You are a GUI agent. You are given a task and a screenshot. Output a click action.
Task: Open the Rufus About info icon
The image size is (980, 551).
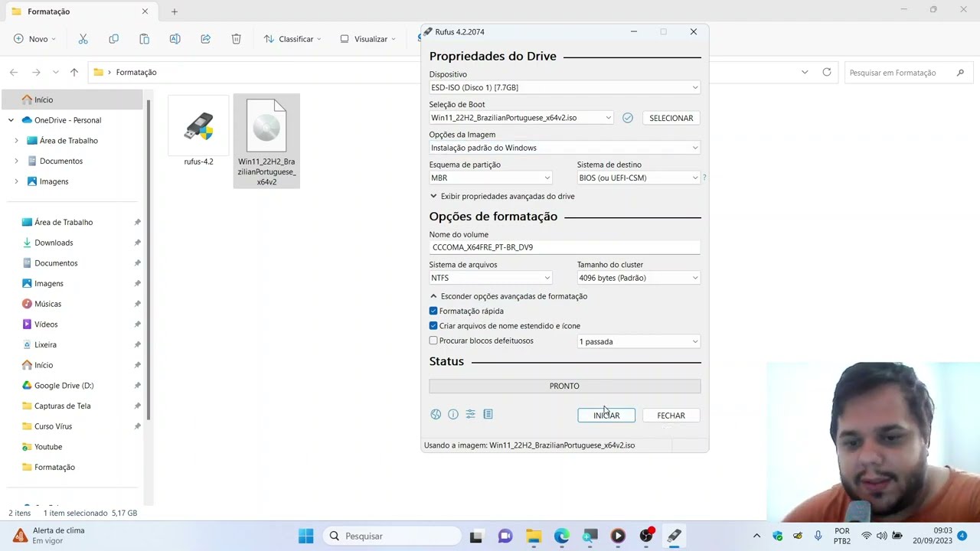[x=453, y=414]
